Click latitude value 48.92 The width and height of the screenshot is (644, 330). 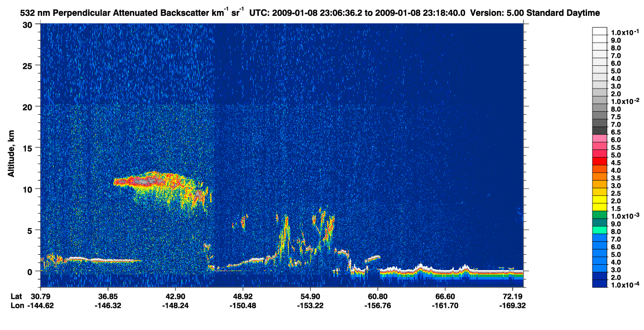tap(243, 296)
